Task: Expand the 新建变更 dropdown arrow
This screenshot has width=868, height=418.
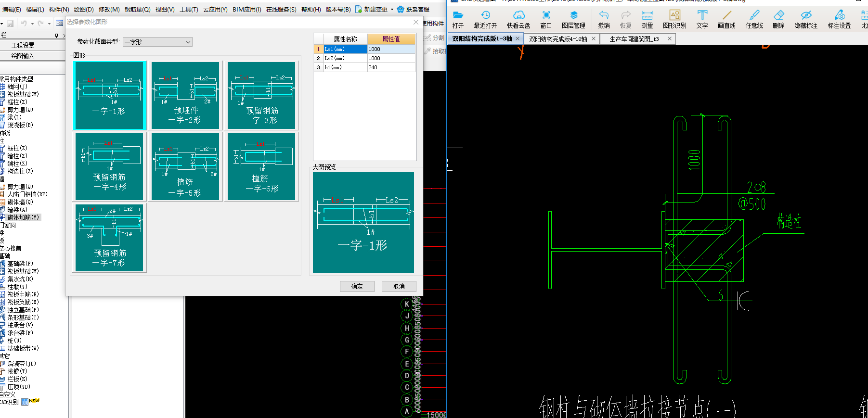Action: coord(392,9)
